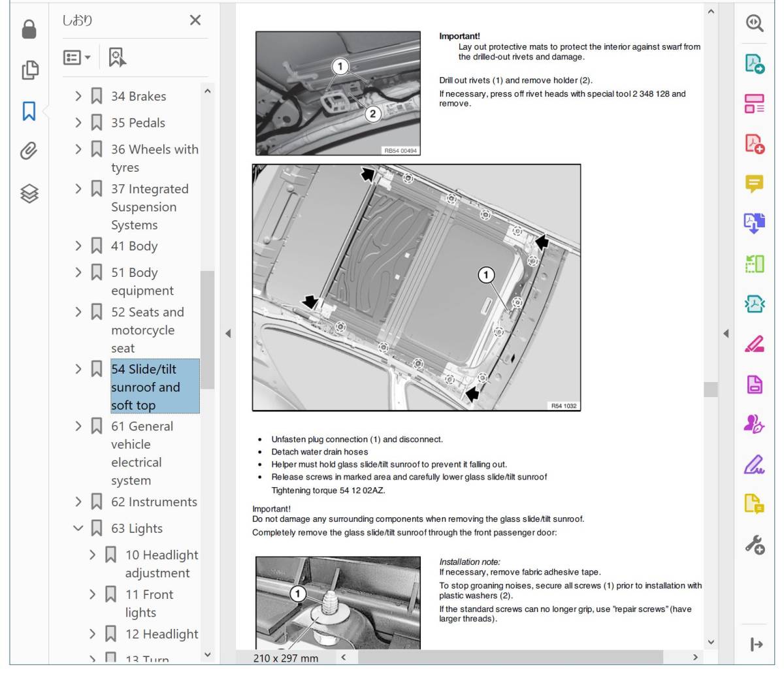This screenshot has height=674, width=784.
Task: Open the Create PDF tool
Action: click(755, 144)
